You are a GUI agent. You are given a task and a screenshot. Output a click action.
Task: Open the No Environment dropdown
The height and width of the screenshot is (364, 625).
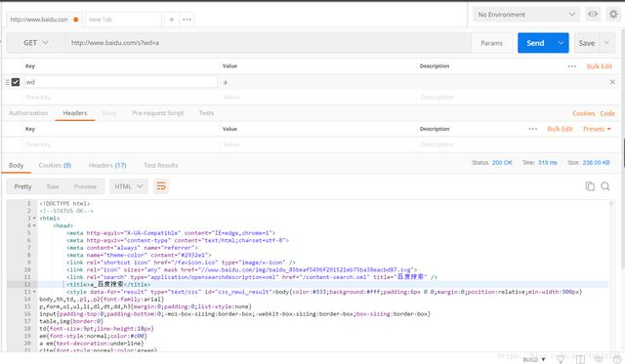[x=526, y=15]
